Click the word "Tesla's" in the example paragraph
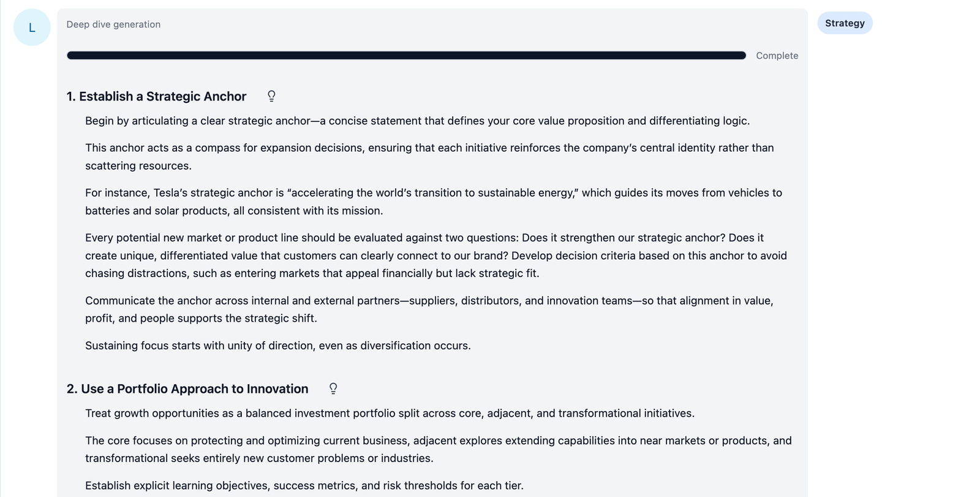 (171, 193)
